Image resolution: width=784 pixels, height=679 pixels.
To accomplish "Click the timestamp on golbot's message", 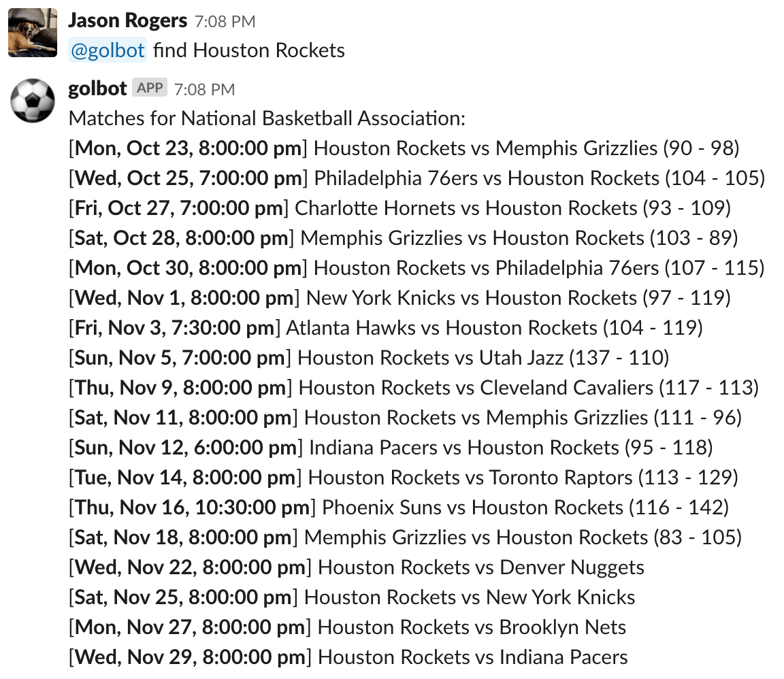I will (x=204, y=89).
